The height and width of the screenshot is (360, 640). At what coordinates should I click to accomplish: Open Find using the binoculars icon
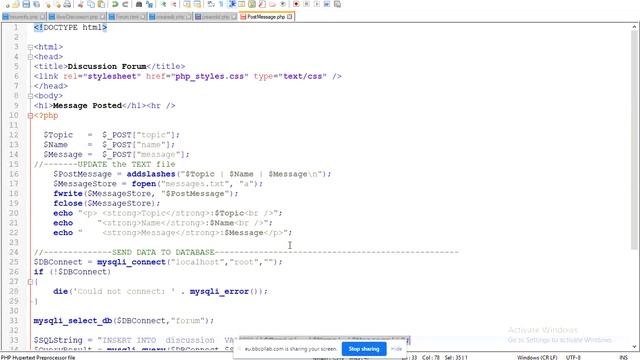click(x=139, y=4)
